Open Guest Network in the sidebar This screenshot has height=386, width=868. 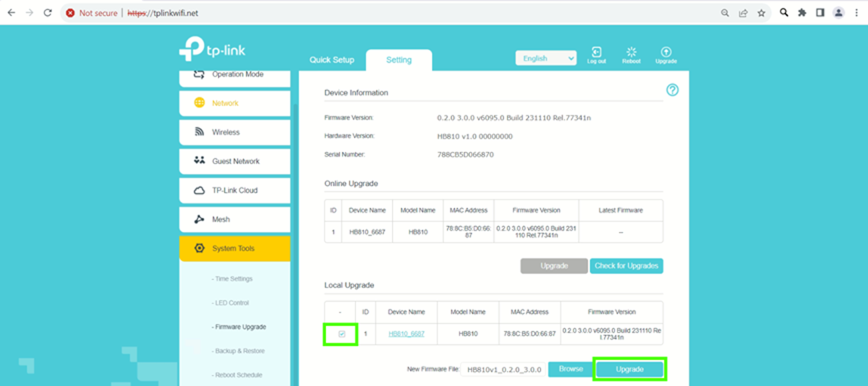[x=235, y=161]
